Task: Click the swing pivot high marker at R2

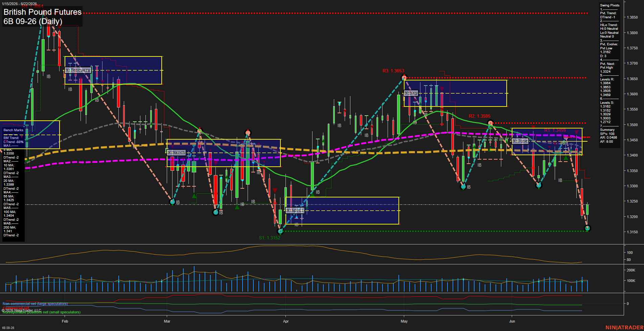Action: pos(490,123)
